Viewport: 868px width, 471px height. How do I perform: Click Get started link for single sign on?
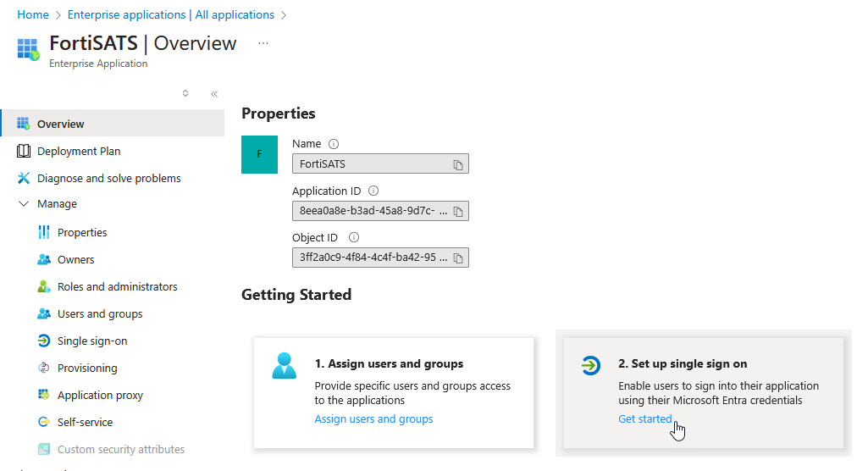coord(645,419)
